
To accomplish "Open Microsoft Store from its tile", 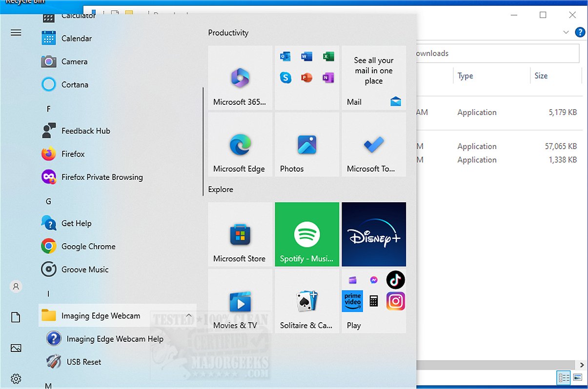I will click(240, 234).
